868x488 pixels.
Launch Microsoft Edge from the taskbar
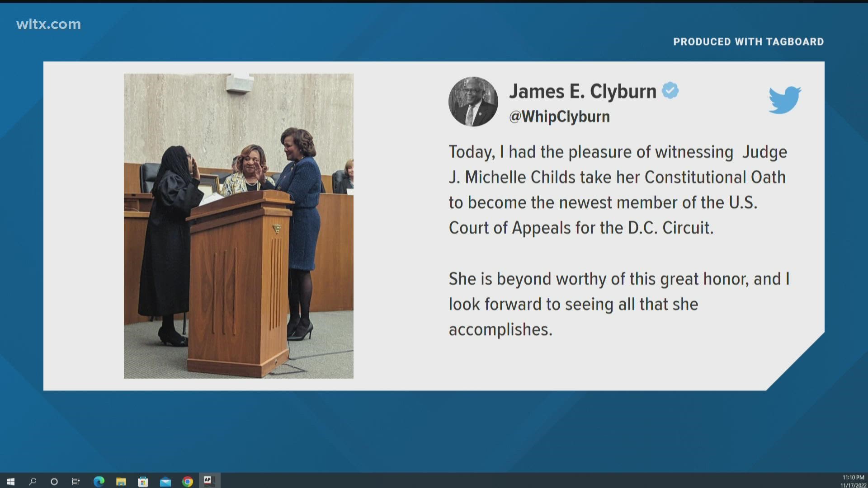pyautogui.click(x=99, y=482)
